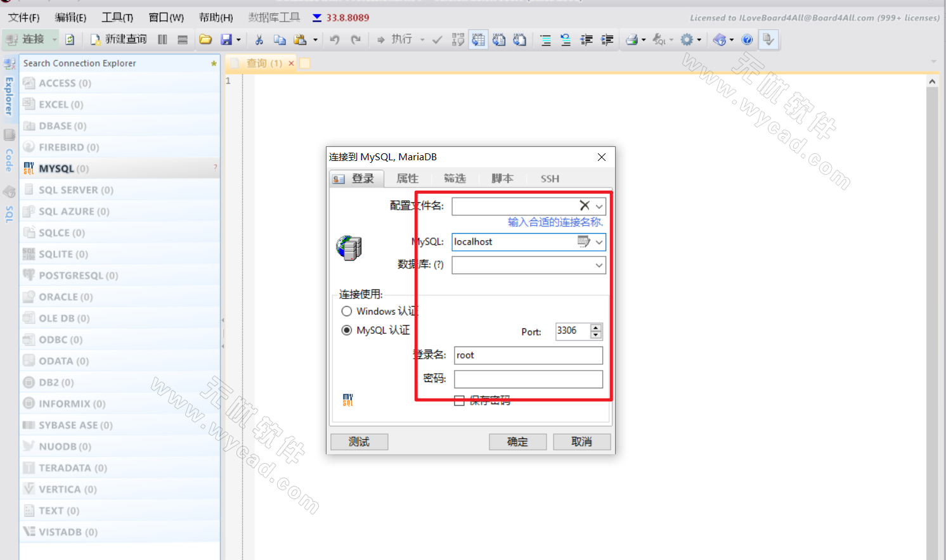Open the MySQL host dropdown next to localhost

click(x=599, y=241)
